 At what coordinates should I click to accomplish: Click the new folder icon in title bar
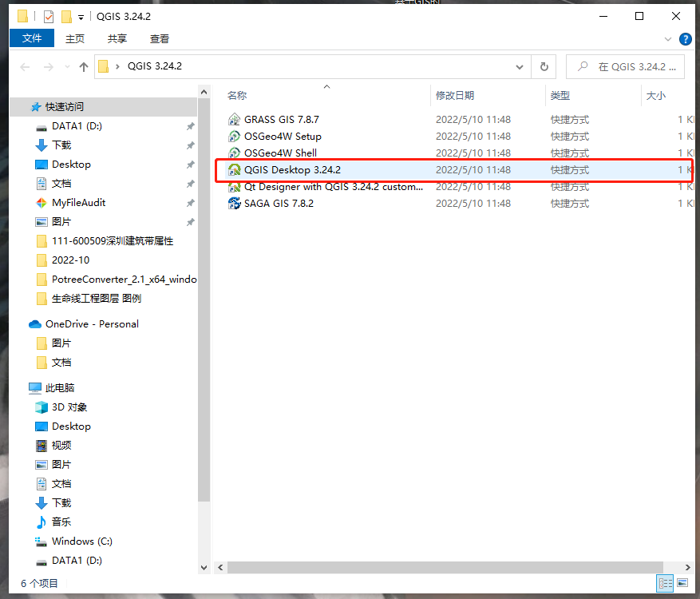click(x=66, y=17)
